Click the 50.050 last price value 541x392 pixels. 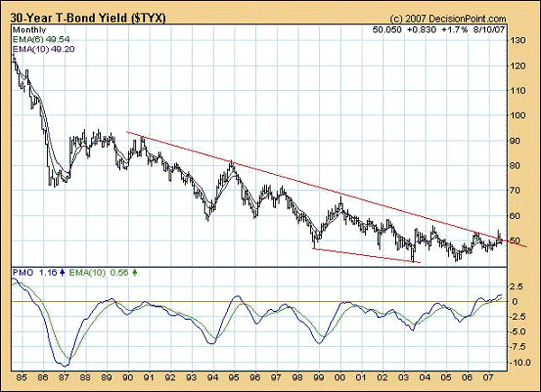pos(387,30)
